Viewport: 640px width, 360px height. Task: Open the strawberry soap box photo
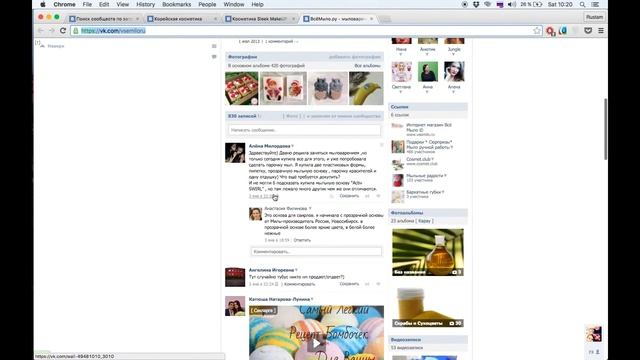242,88
